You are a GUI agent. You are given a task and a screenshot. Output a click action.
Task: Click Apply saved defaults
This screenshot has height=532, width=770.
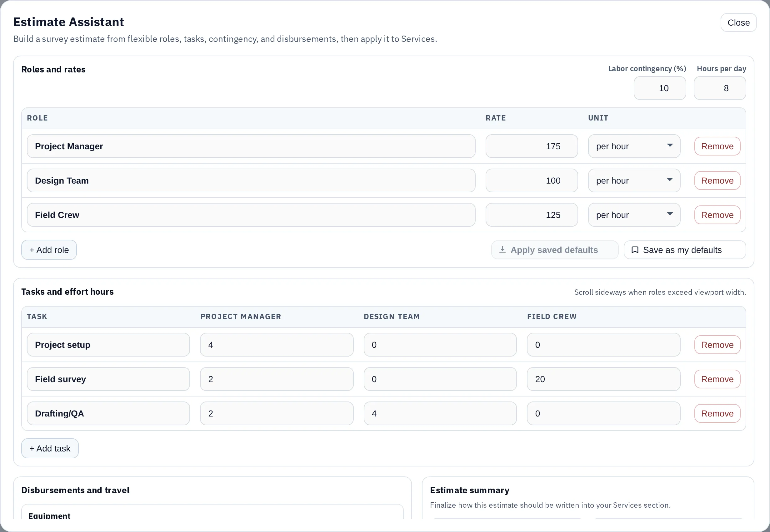click(x=554, y=249)
